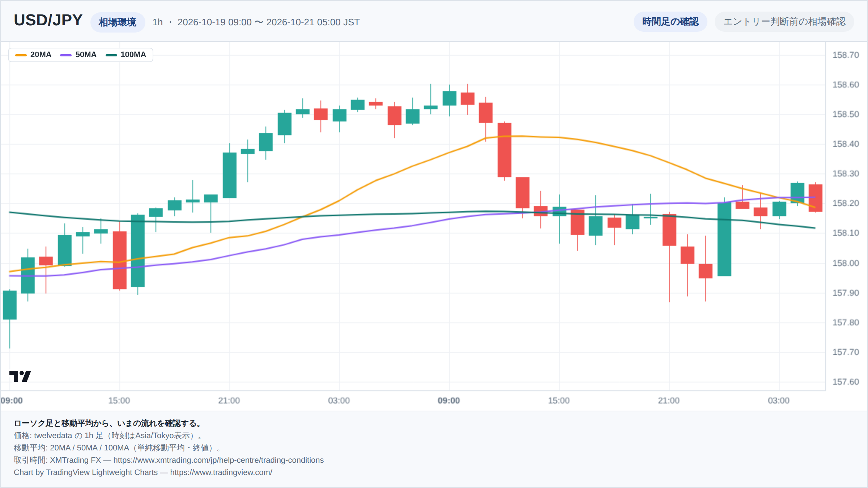Viewport: 868px width, 488px height.
Task: Click the 157.80 price axis label
Action: [x=846, y=322]
